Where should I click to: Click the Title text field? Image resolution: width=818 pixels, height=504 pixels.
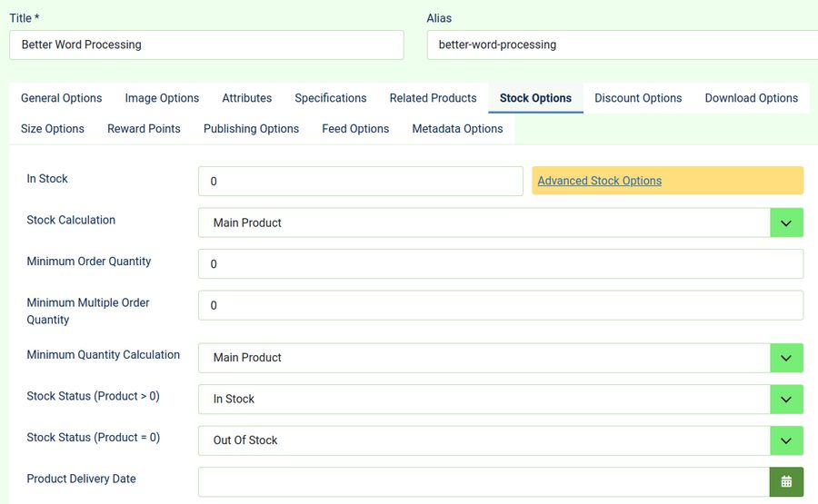click(206, 44)
